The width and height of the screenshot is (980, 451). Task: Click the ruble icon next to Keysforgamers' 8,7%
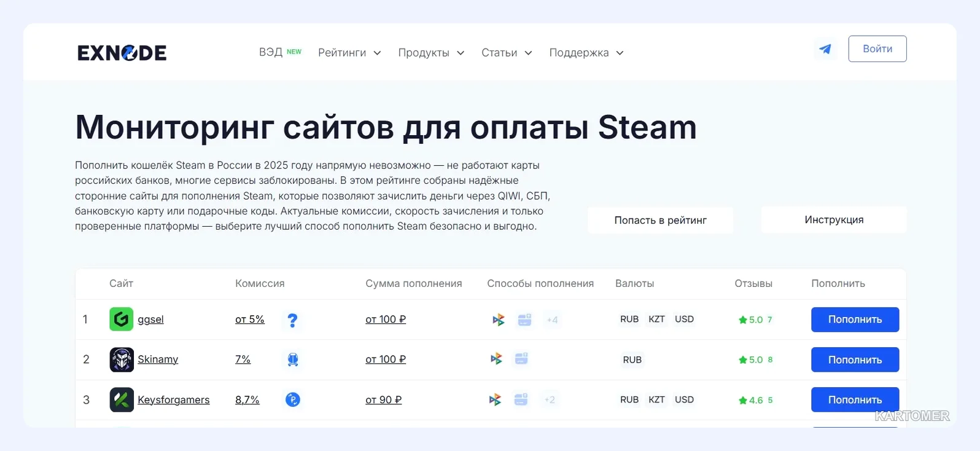293,400
